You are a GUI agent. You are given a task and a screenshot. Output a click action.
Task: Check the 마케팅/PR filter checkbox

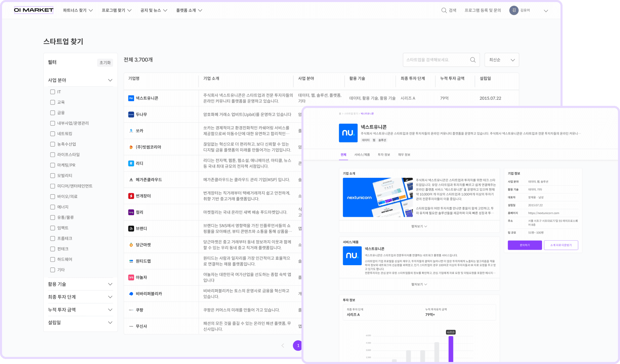pyautogui.click(x=52, y=165)
